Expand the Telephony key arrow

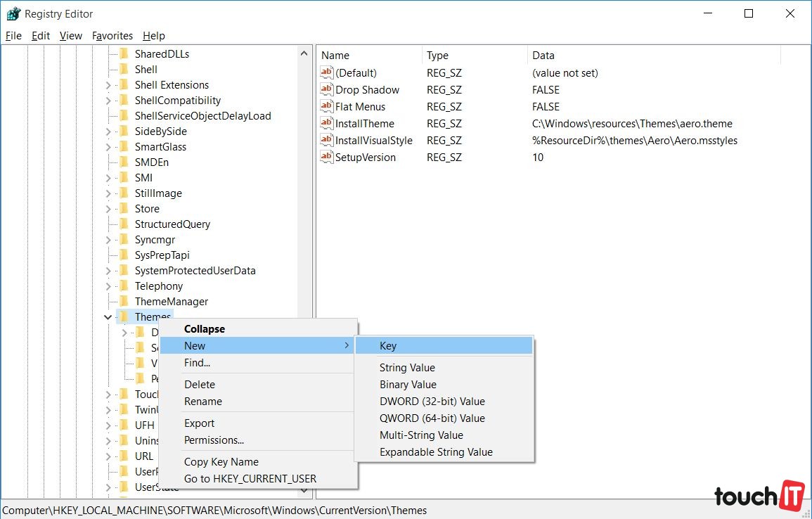pos(108,286)
